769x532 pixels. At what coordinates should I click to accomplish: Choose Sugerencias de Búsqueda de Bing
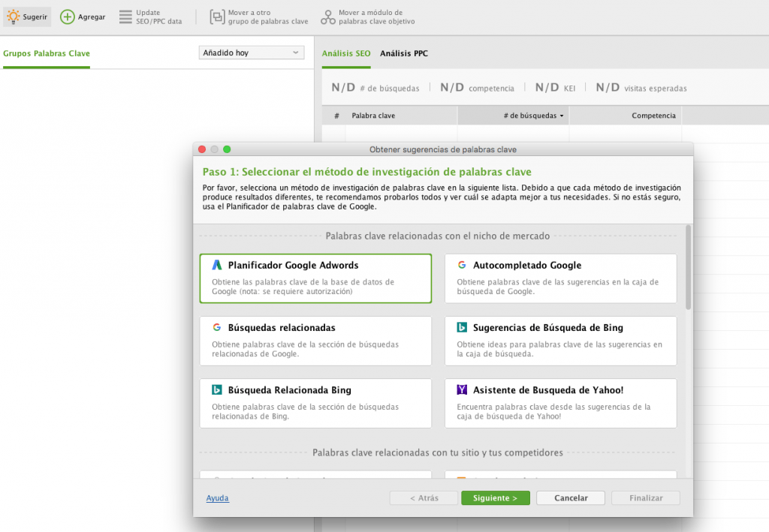click(560, 341)
